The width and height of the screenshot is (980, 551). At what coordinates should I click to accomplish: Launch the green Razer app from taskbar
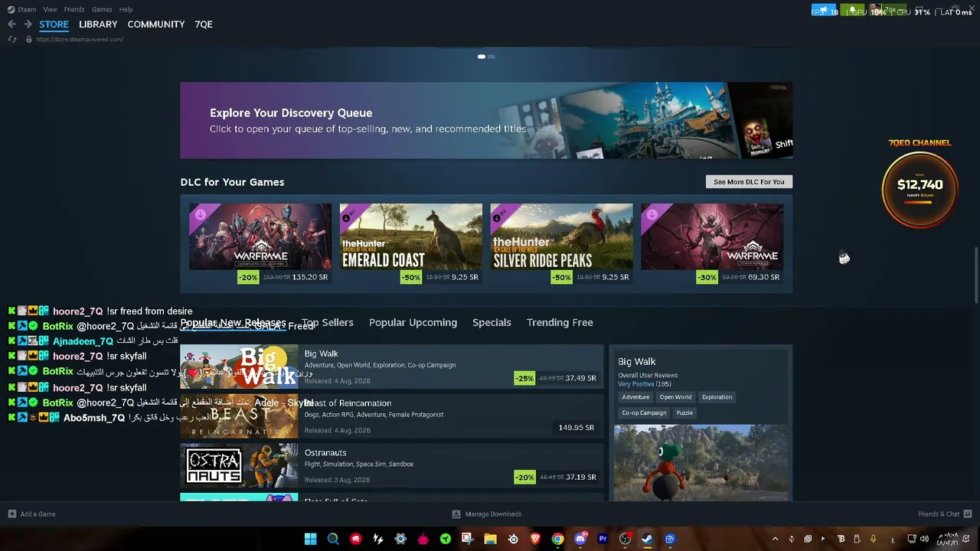(x=446, y=539)
